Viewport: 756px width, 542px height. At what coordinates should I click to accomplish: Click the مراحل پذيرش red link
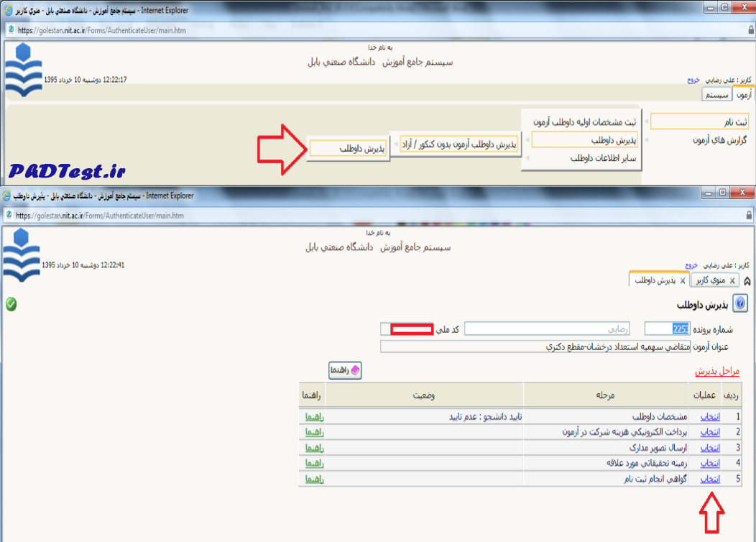(717, 371)
